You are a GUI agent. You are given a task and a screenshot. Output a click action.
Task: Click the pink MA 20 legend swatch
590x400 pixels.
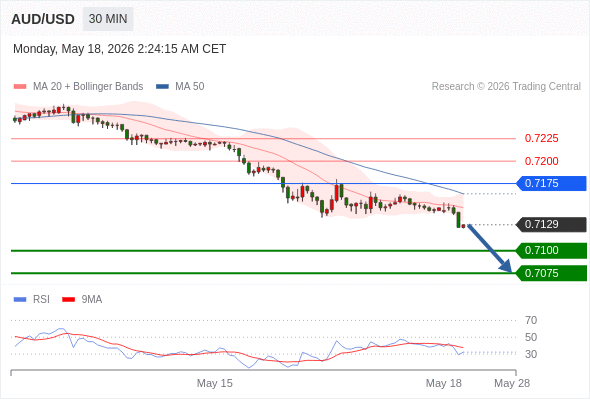[20, 87]
